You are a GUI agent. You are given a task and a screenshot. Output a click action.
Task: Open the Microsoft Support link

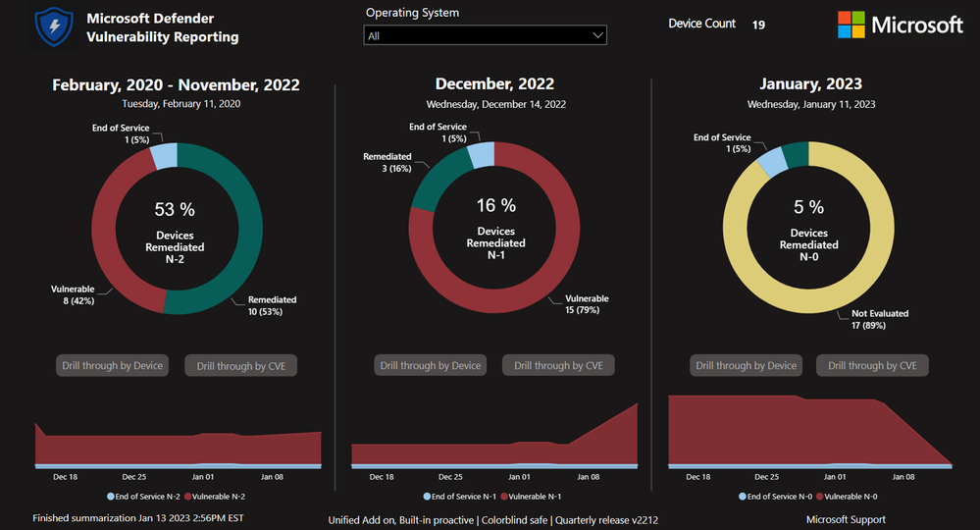click(846, 519)
